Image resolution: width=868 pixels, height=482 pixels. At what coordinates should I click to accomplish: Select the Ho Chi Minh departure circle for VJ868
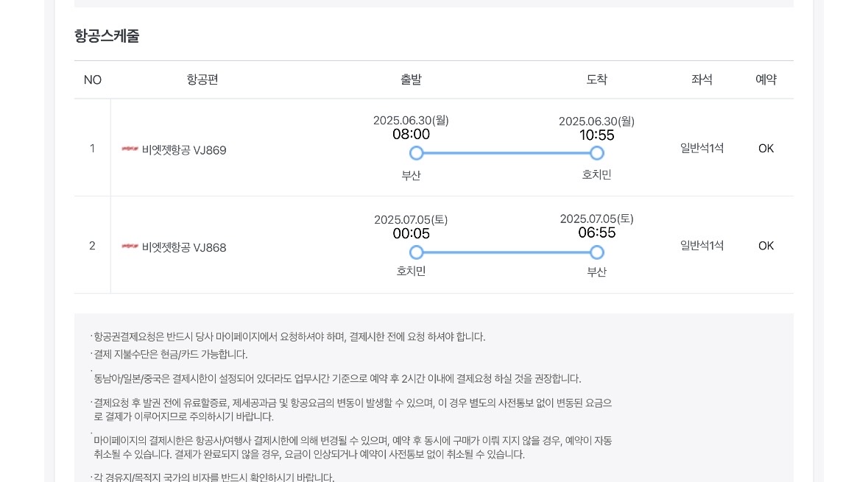[417, 252]
